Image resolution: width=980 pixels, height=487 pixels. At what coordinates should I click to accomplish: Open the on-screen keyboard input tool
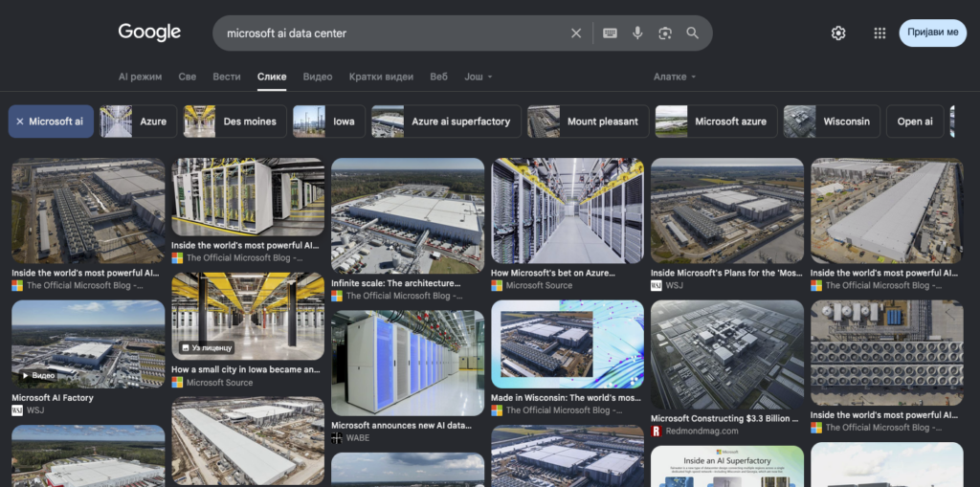(x=610, y=33)
